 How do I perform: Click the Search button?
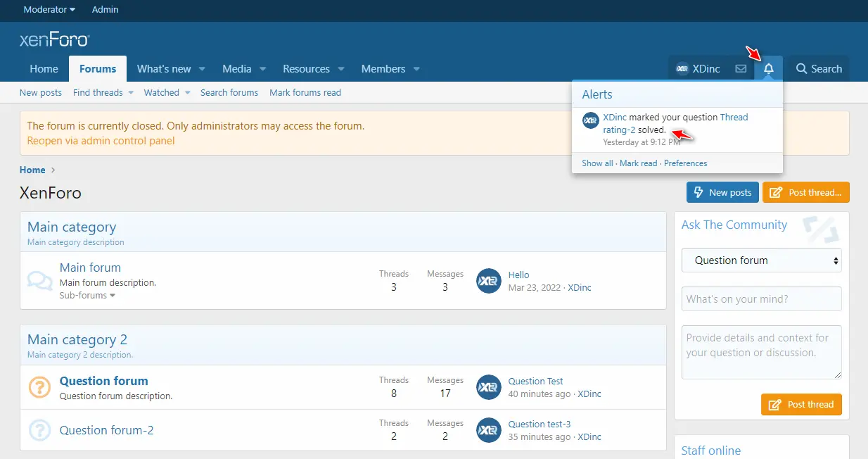click(x=819, y=69)
